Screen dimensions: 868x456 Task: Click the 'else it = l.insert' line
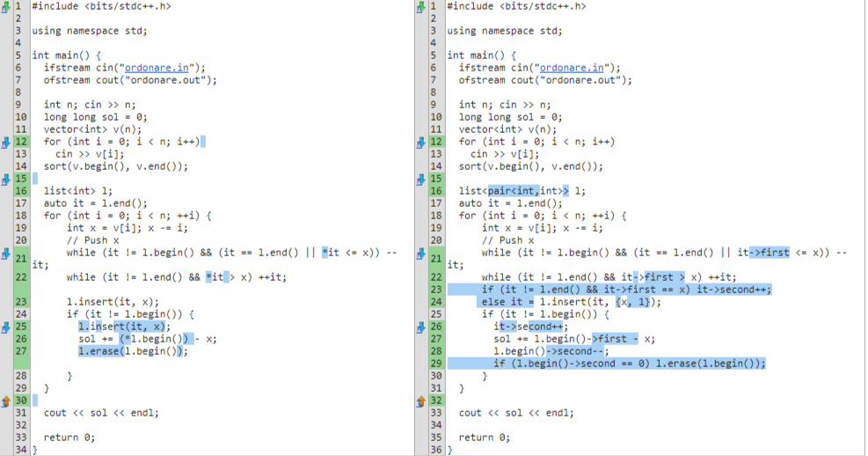pyautogui.click(x=568, y=302)
